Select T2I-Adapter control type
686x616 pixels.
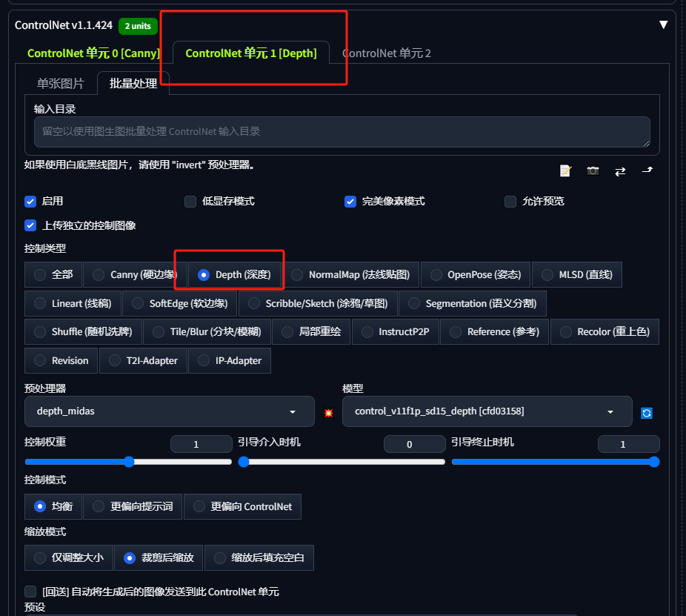tap(143, 361)
